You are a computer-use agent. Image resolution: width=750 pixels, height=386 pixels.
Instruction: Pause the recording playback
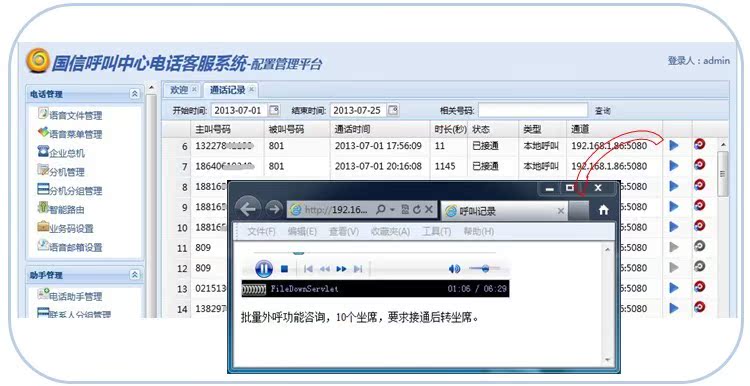point(264,268)
